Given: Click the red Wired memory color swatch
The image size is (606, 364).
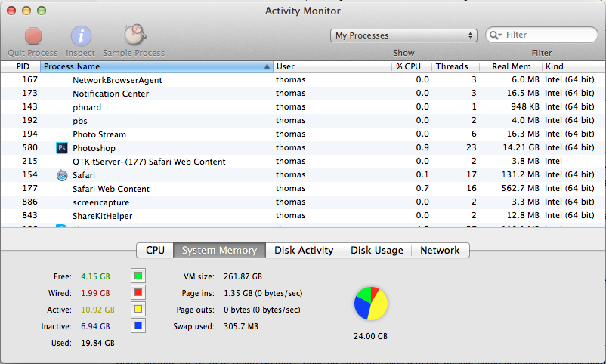Looking at the screenshot, I should [x=138, y=292].
